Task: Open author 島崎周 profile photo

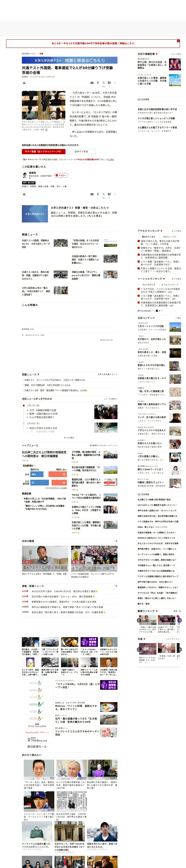Action: [x=25, y=175]
